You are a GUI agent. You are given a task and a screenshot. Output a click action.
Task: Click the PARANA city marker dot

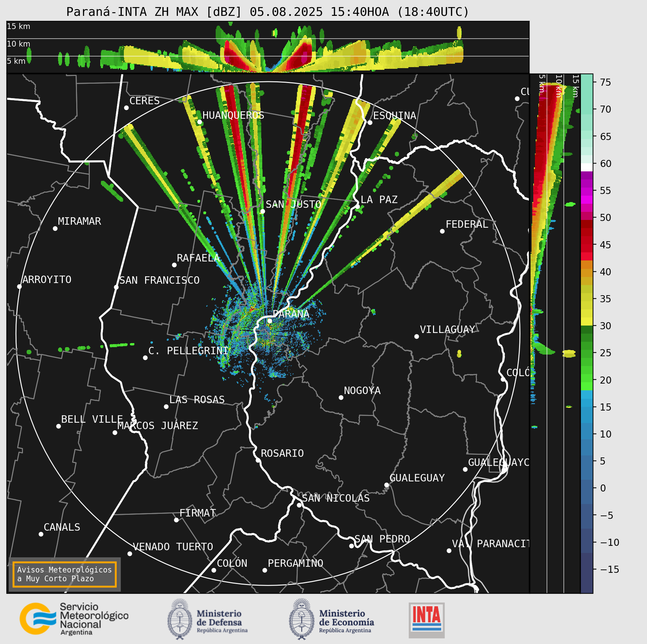click(270, 321)
